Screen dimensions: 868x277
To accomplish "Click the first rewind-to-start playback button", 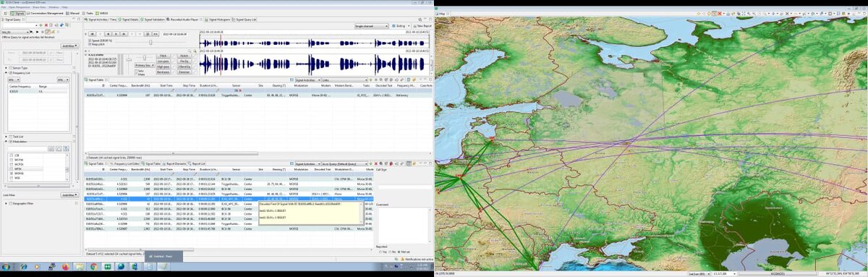I will point(92,34).
